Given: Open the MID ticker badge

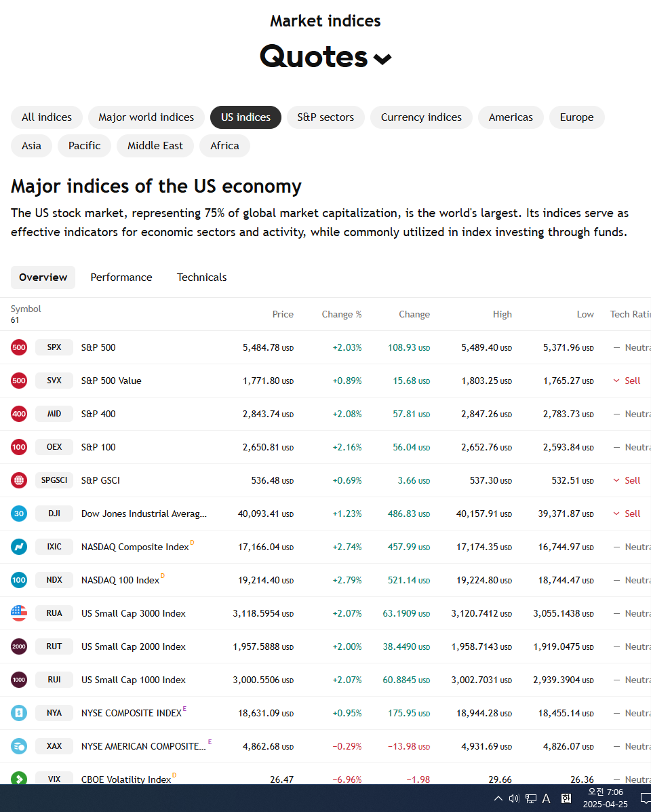Looking at the screenshot, I should click(x=54, y=414).
